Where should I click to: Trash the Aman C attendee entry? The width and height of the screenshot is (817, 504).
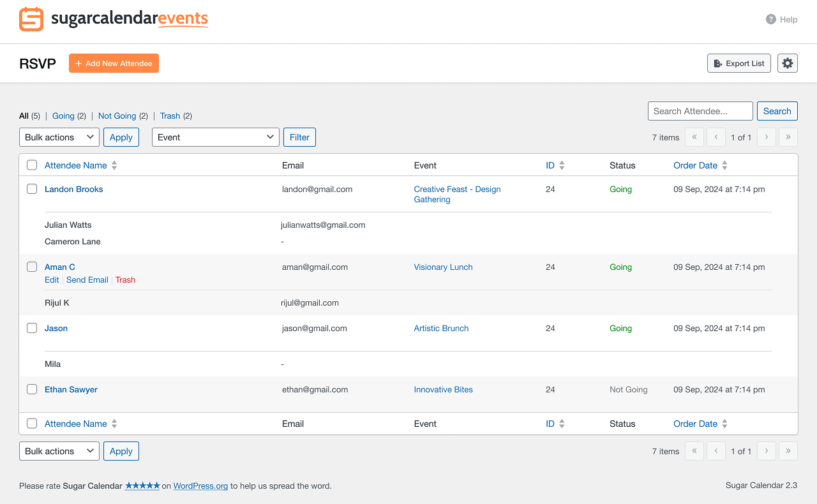point(125,280)
